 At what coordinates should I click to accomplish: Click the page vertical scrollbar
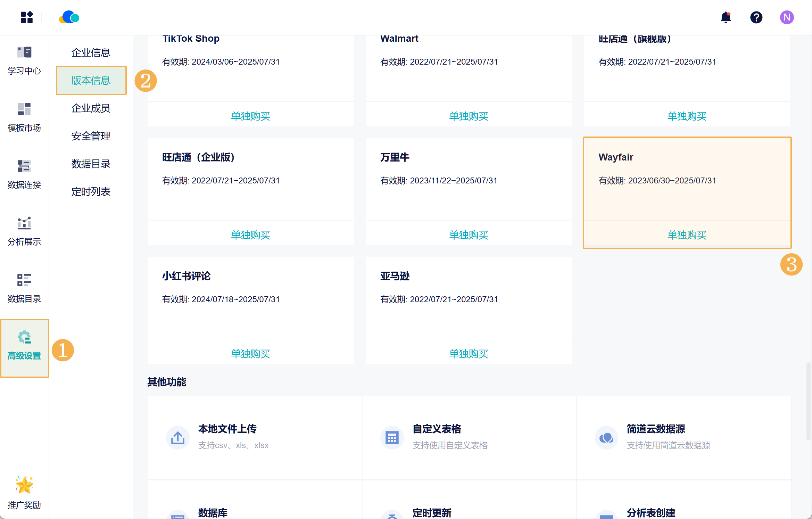point(808,402)
